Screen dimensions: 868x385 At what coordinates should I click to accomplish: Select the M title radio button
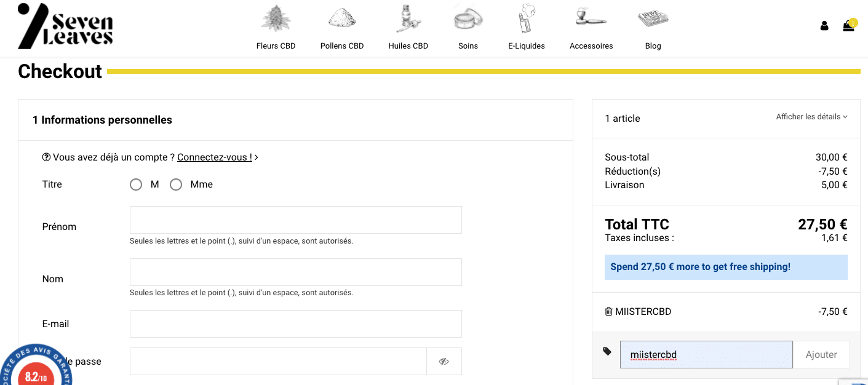(136, 185)
